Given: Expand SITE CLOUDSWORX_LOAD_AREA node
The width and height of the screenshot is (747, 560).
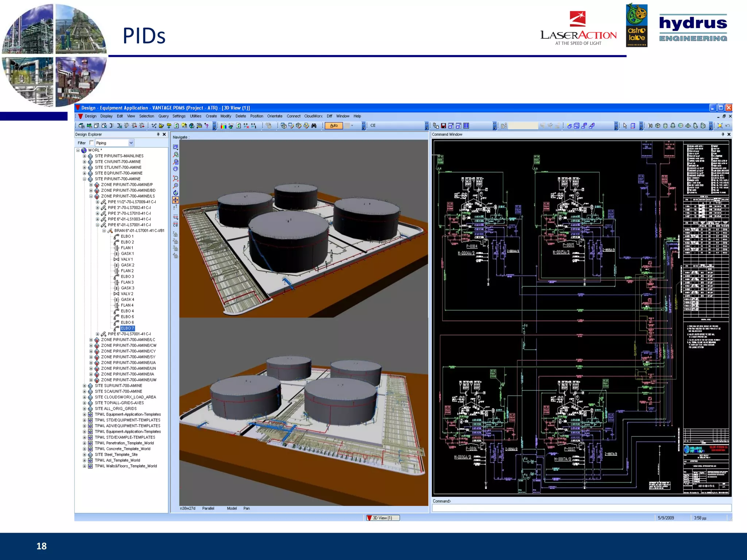Looking at the screenshot, I should 84,397.
